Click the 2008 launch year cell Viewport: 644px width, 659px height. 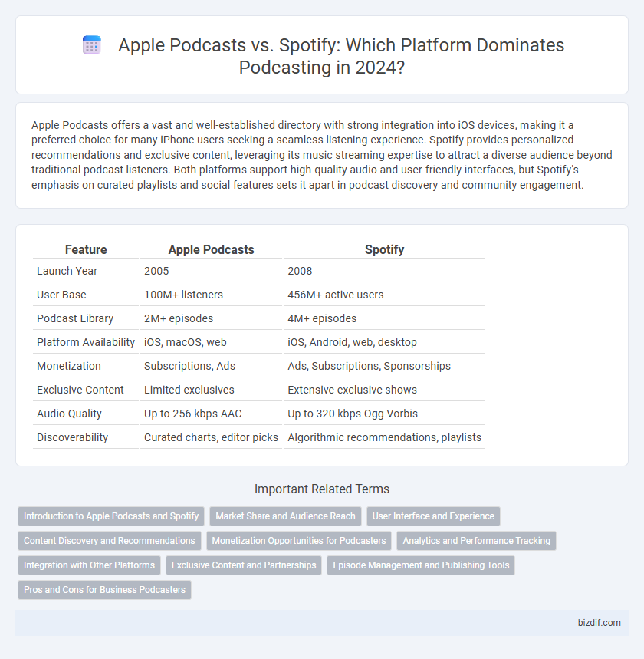point(384,271)
